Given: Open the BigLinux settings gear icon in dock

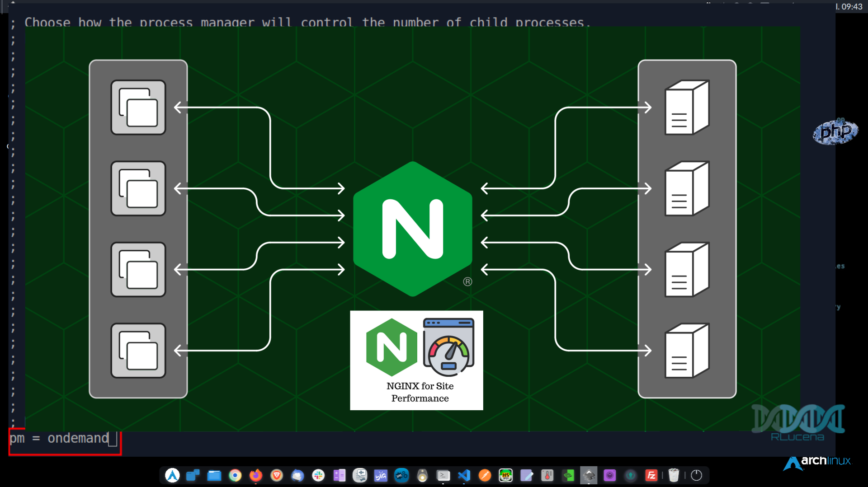Looking at the screenshot, I should click(401, 475).
